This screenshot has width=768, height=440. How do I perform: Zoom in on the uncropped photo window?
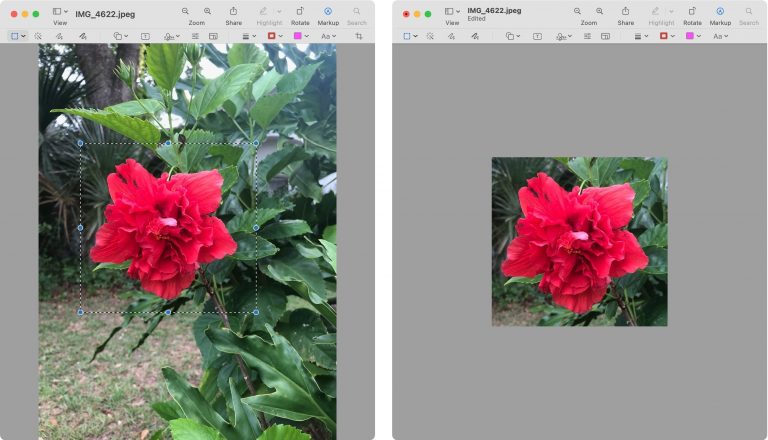click(x=208, y=11)
